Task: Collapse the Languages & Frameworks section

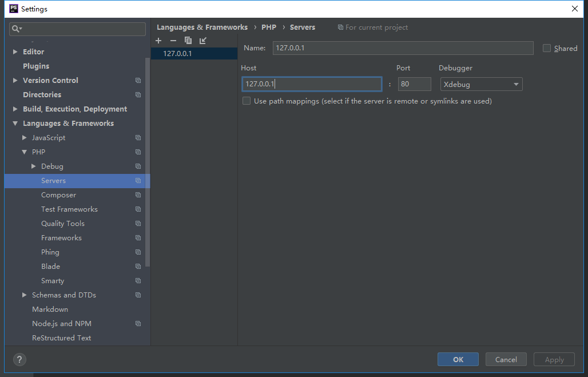Action: [15, 124]
